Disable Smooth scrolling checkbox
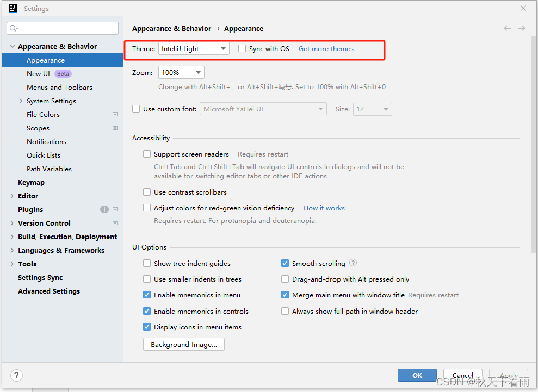This screenshot has width=538, height=392. tap(285, 263)
